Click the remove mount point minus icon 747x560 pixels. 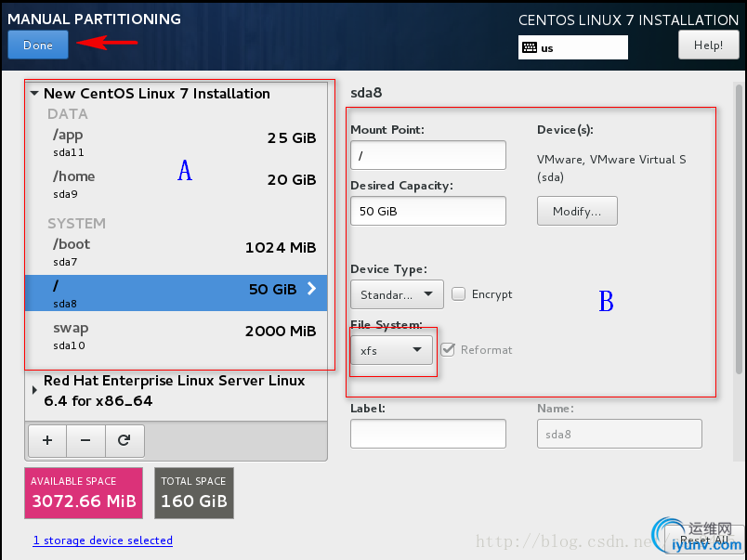coord(85,440)
